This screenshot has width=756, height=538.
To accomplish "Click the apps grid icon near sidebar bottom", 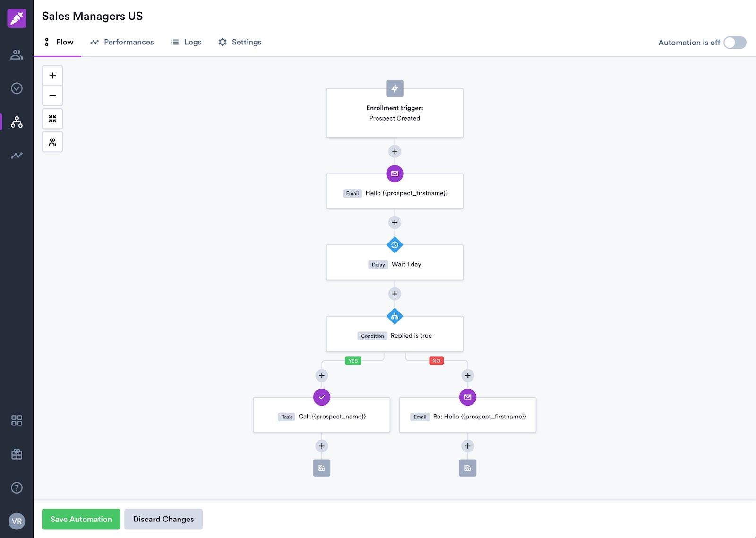I will pos(17,420).
